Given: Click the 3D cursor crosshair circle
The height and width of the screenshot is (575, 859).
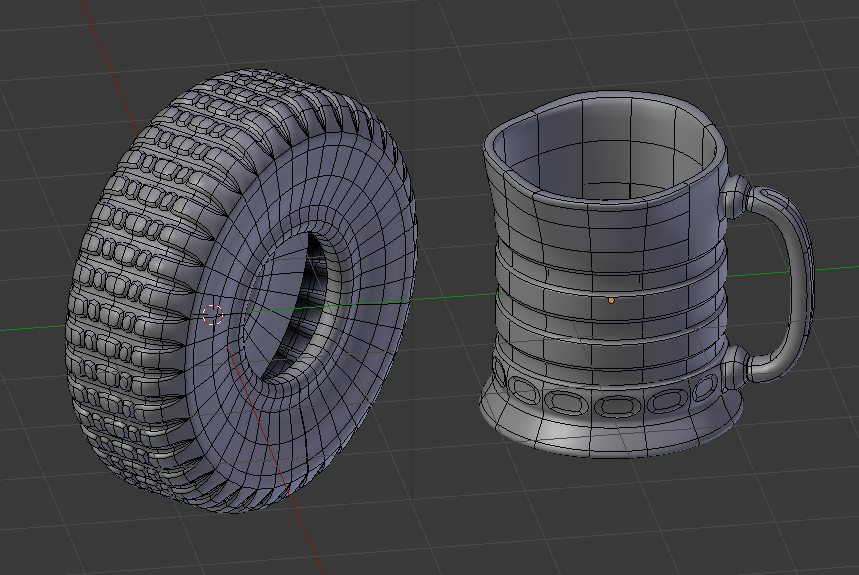Looking at the screenshot, I should pyautogui.click(x=213, y=314).
